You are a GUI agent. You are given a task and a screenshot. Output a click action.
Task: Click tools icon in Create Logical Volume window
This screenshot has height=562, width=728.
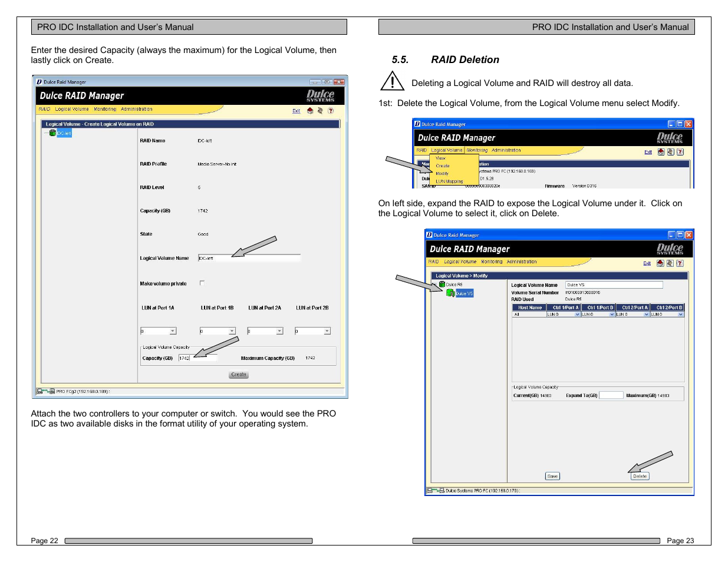pyautogui.click(x=320, y=111)
